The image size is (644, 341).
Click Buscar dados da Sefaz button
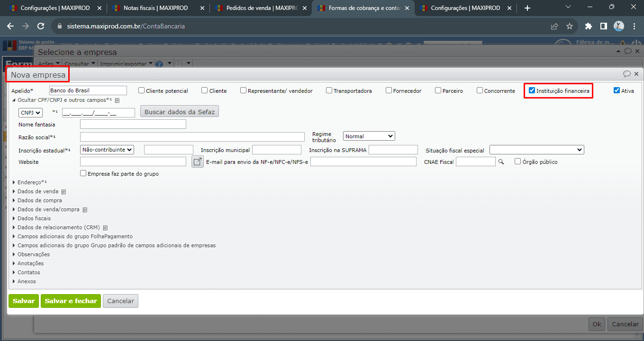(180, 112)
